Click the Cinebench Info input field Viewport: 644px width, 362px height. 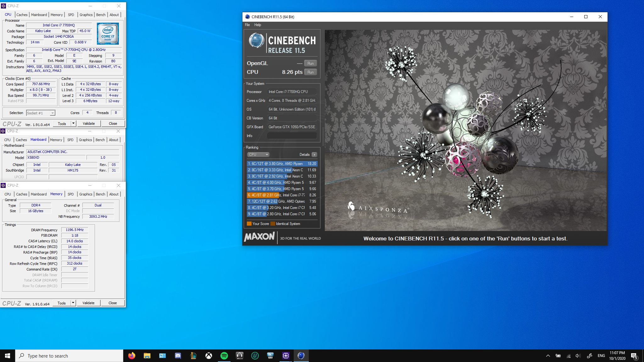click(x=292, y=136)
